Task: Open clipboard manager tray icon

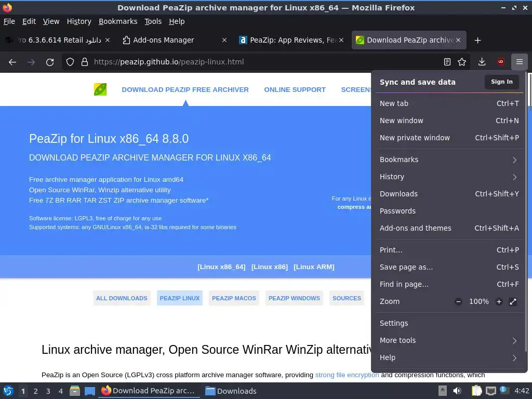Action: (x=476, y=391)
